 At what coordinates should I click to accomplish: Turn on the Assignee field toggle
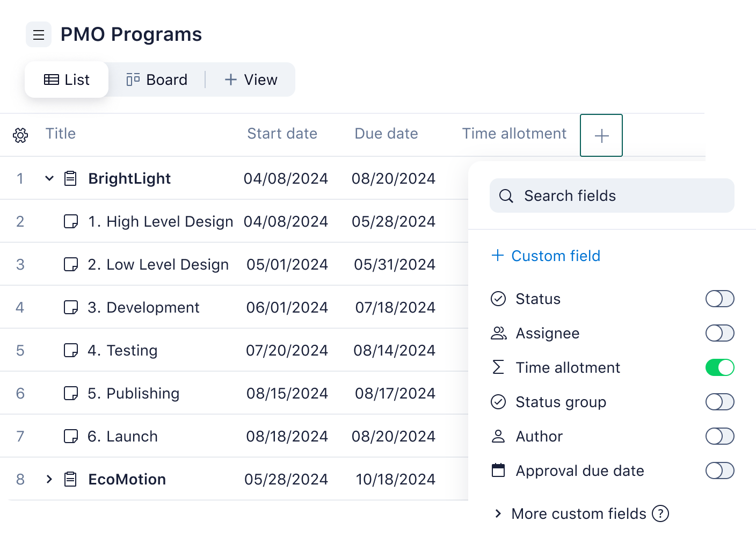coord(719,333)
